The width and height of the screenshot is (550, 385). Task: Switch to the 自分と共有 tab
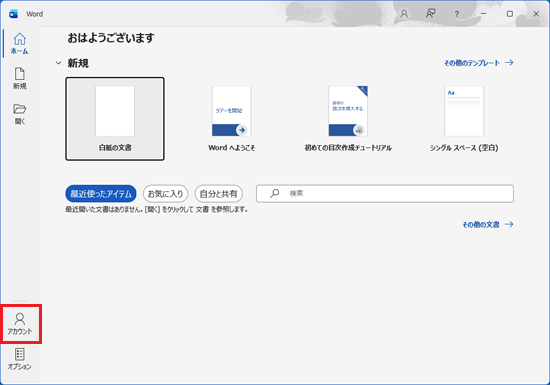pos(219,194)
